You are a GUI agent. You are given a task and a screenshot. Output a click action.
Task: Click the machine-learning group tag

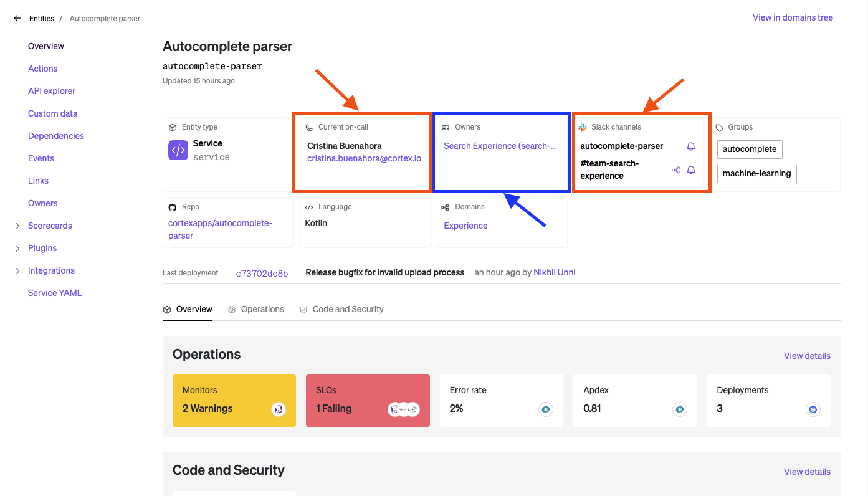pos(756,173)
